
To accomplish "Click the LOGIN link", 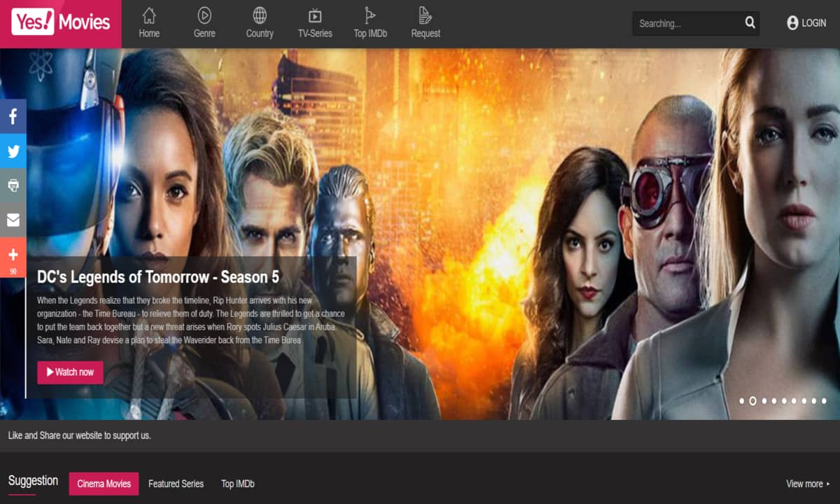I will point(806,23).
